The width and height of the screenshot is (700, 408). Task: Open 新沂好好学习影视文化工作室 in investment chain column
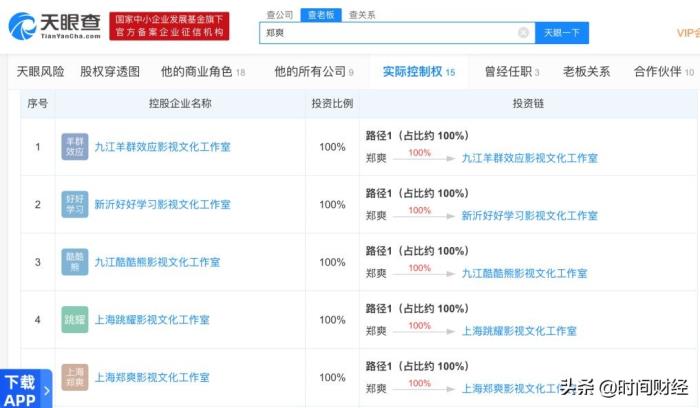(529, 216)
